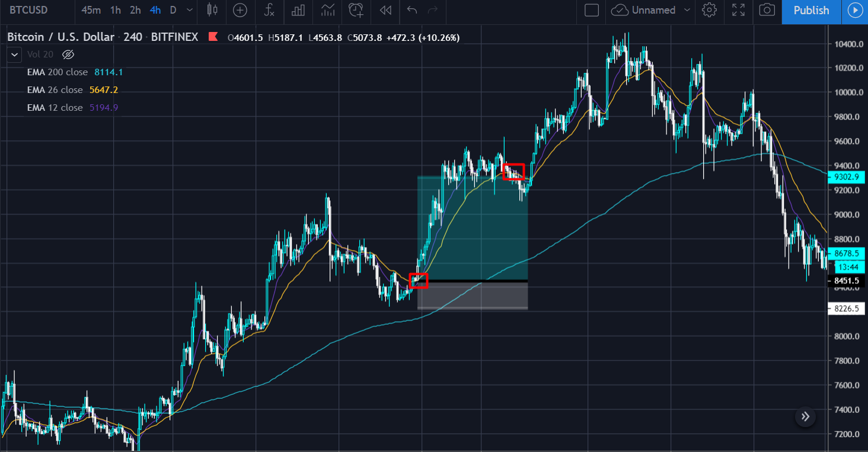Click the Undo arrow icon
The width and height of the screenshot is (868, 452).
coord(411,11)
